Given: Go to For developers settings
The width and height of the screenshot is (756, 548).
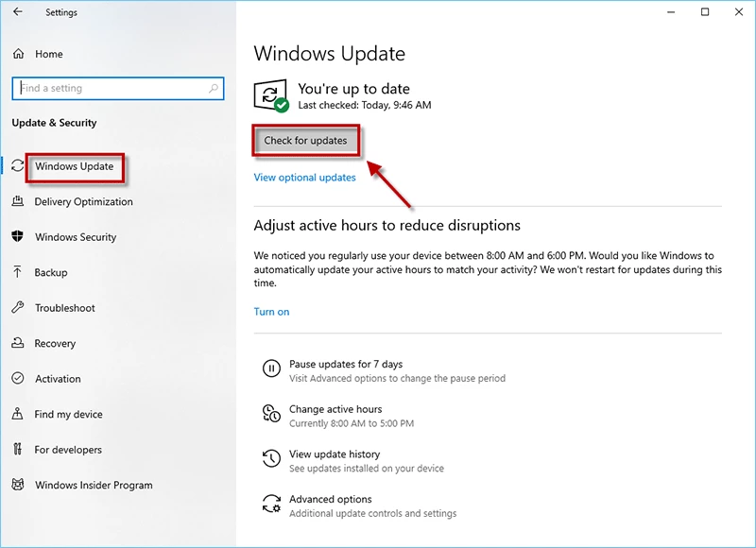Looking at the screenshot, I should (68, 450).
